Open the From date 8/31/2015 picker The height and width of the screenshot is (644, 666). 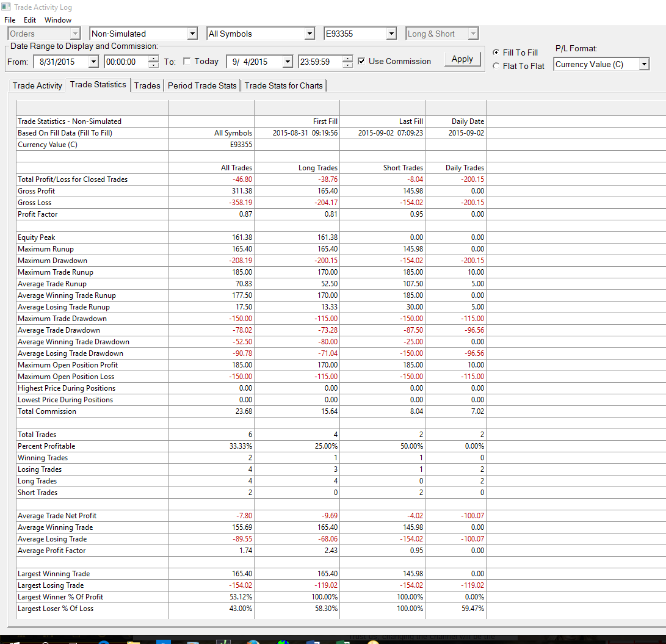[x=93, y=62]
